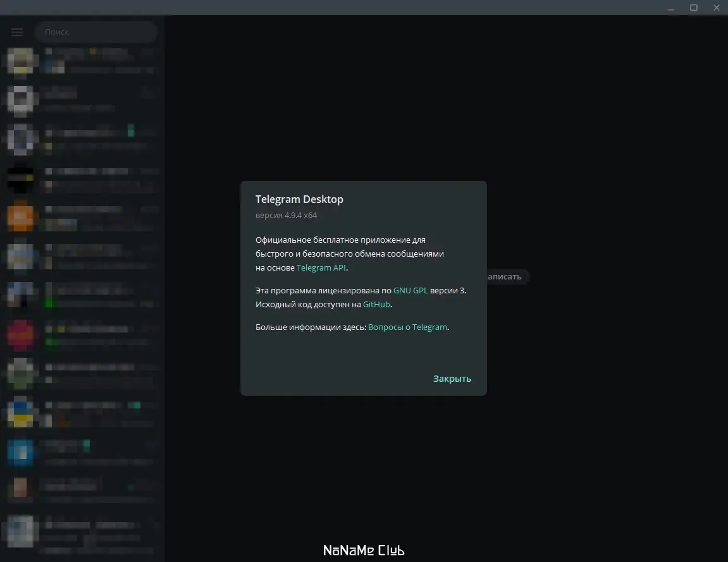Close the About dialog with Закрыть
The width and height of the screenshot is (728, 562).
pos(452,379)
